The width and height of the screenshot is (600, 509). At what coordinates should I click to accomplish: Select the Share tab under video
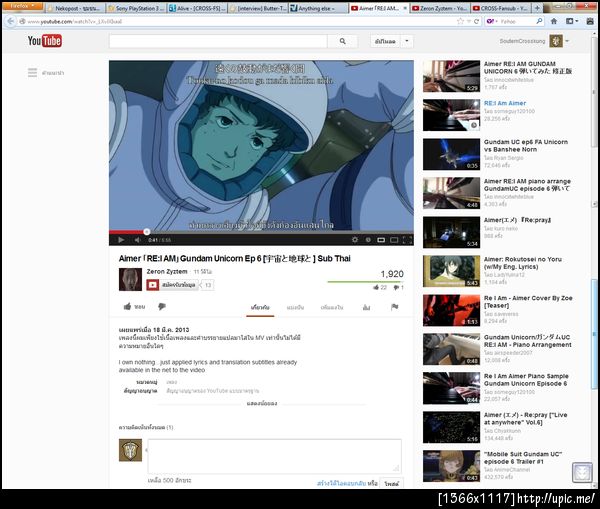(295, 307)
